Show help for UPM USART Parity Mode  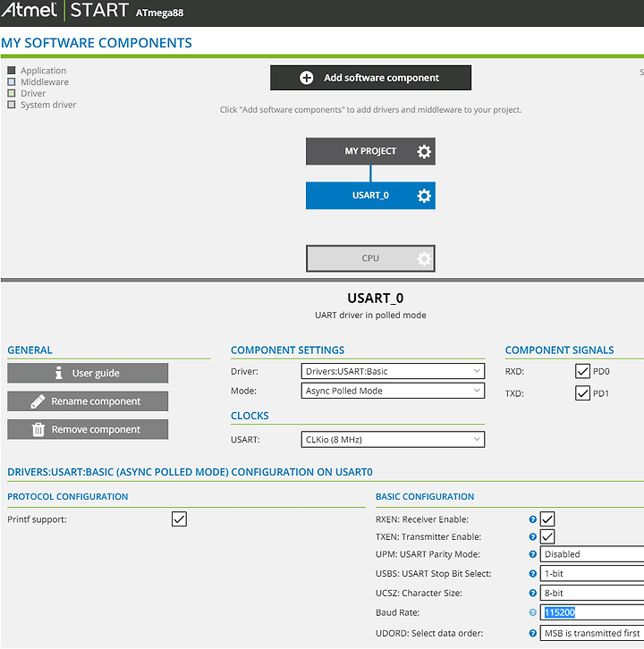click(x=532, y=554)
